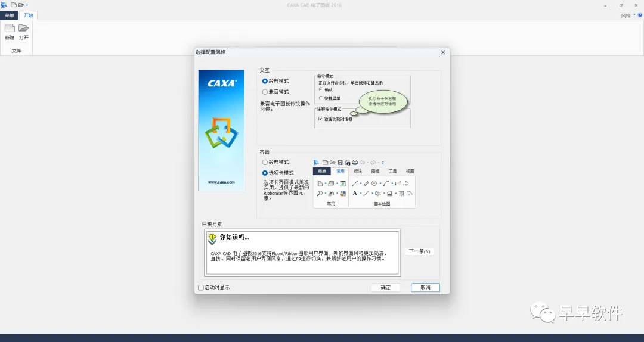Confirm settings with 确定 button
Image resolution: width=644 pixels, height=342 pixels.
(x=386, y=287)
